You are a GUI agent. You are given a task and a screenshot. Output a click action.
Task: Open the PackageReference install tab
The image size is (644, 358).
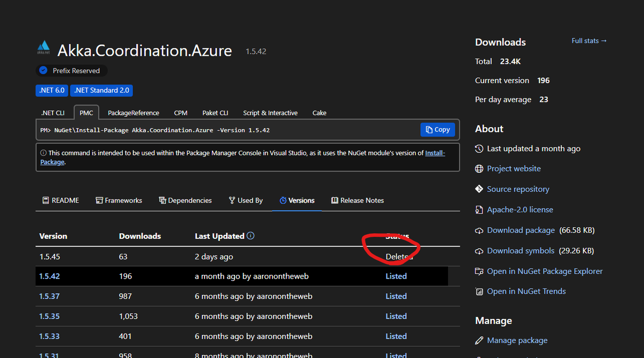click(134, 113)
